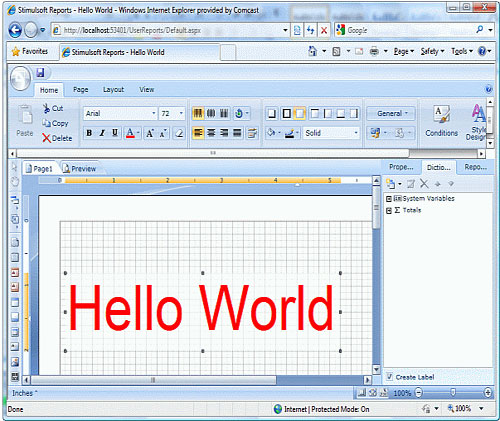Click the word wrap icon
This screenshot has height=421, width=500.
(252, 133)
